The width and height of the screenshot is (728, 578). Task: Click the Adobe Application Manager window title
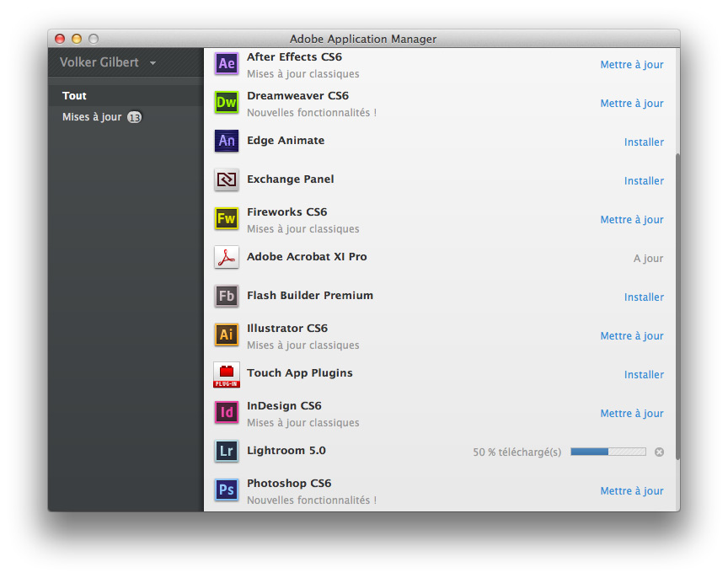point(363,39)
